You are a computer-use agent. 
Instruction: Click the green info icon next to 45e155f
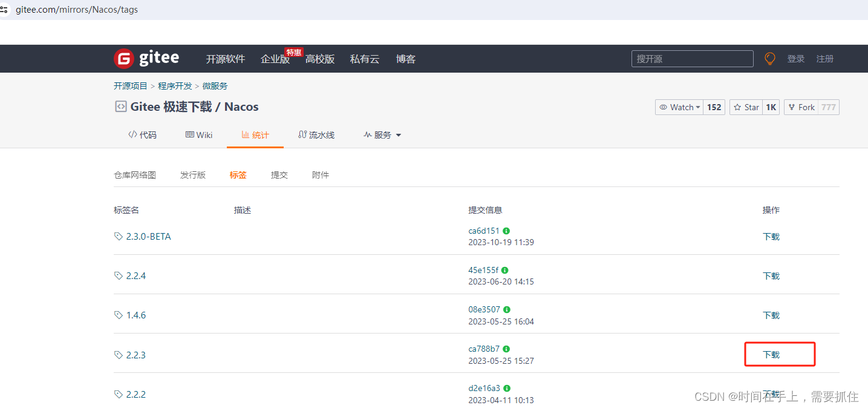pos(504,270)
